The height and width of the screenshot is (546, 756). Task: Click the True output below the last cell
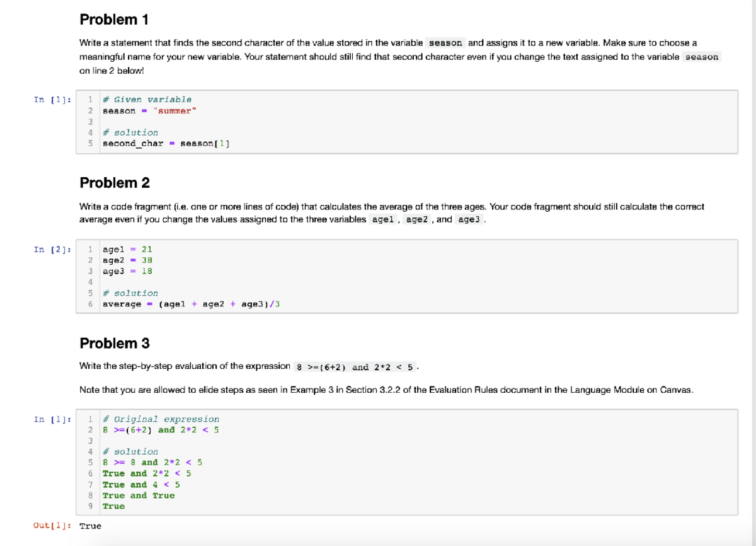pos(90,526)
